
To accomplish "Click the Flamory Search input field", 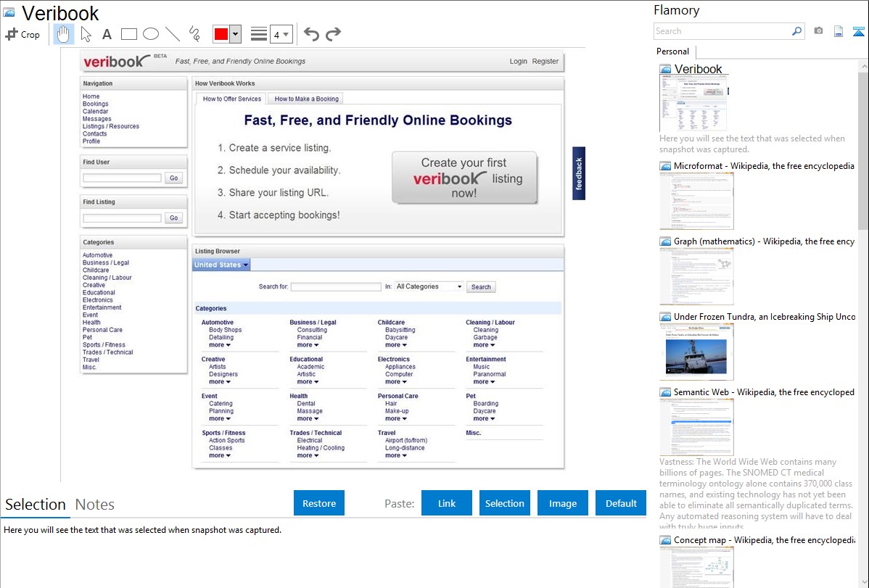I will (722, 31).
